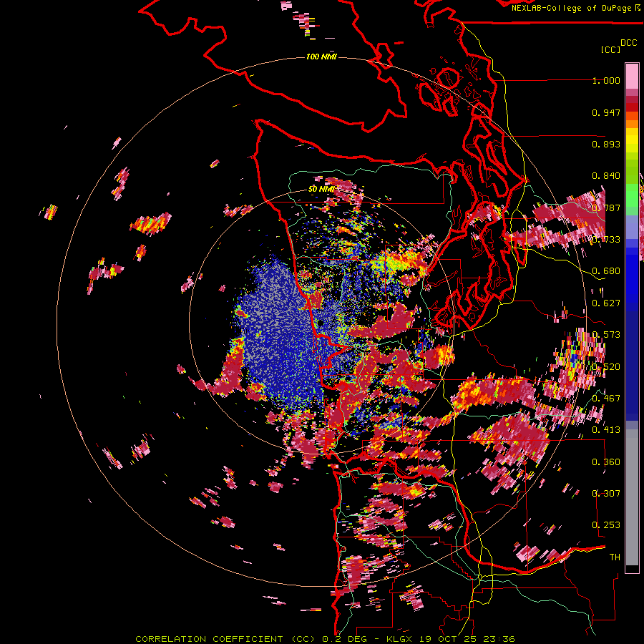Screen dimensions: 644x644
Task: Click the 0.360 legend value
Action: pyautogui.click(x=606, y=462)
